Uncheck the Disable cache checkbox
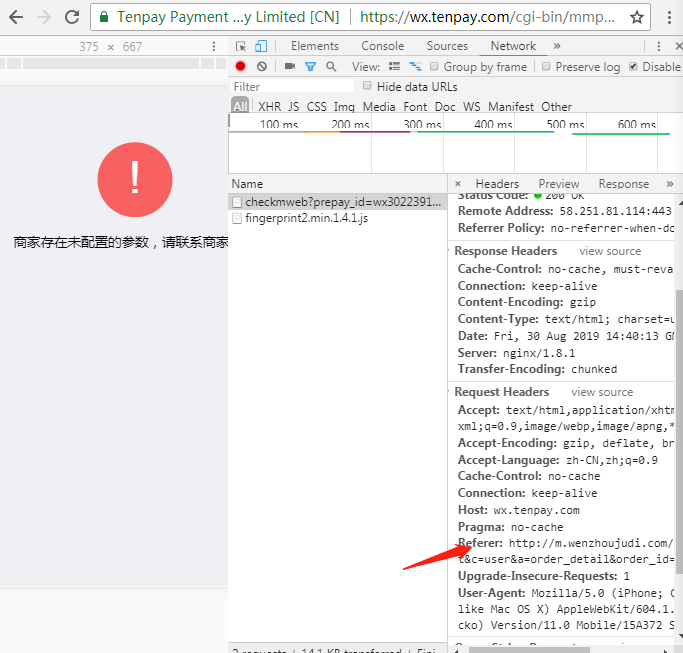The width and height of the screenshot is (683, 653). [x=633, y=66]
